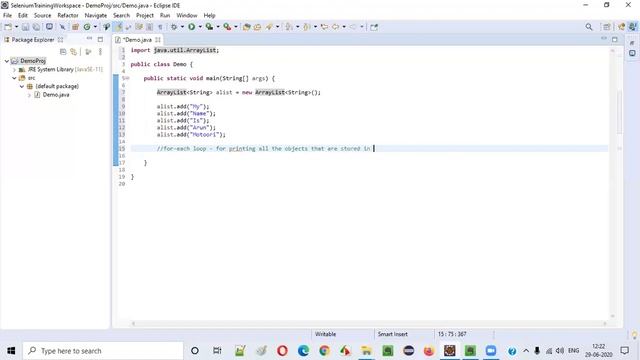640x360 pixels.
Task: Click the Smart Insert status bar entry
Action: click(x=393, y=334)
